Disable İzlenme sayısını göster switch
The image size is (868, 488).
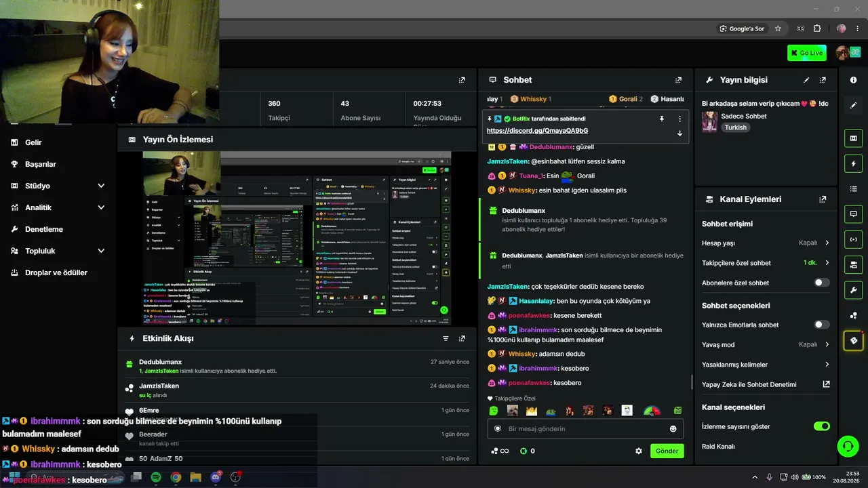[821, 426]
